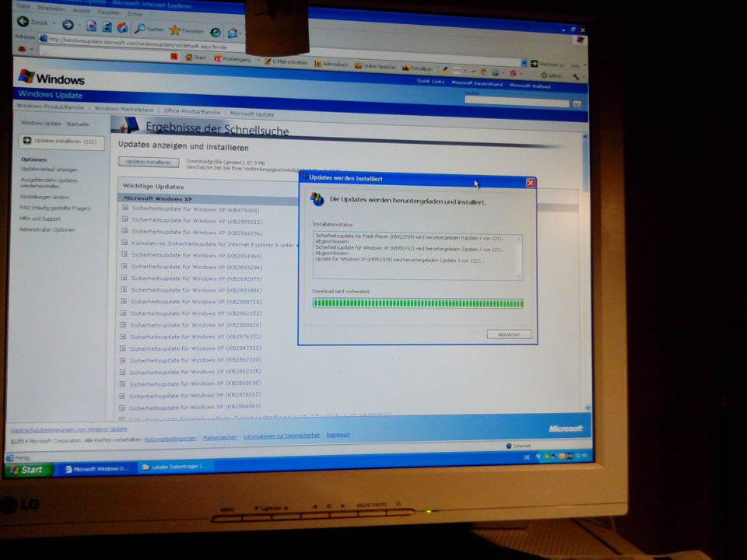
Task: Click the Refresh page icon
Action: pyautogui.click(x=107, y=26)
